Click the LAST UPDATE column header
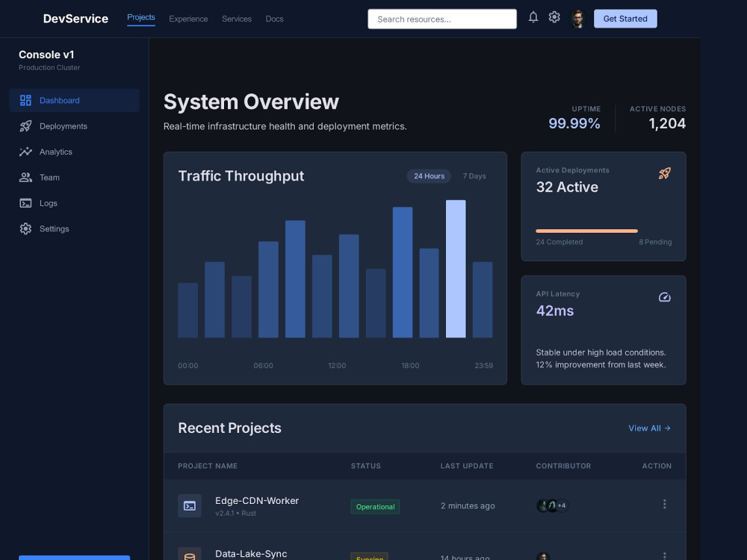Image resolution: width=747 pixels, height=560 pixels. click(467, 466)
